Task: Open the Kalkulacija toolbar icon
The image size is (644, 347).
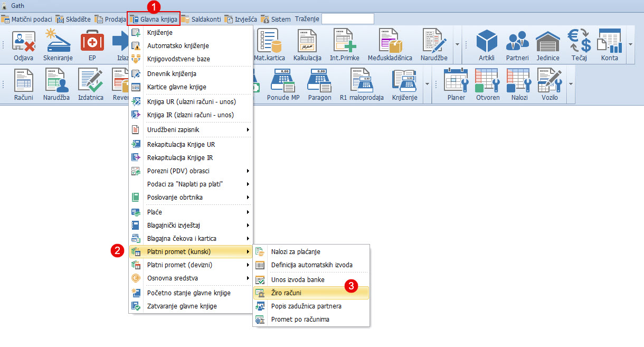Action: [x=307, y=42]
